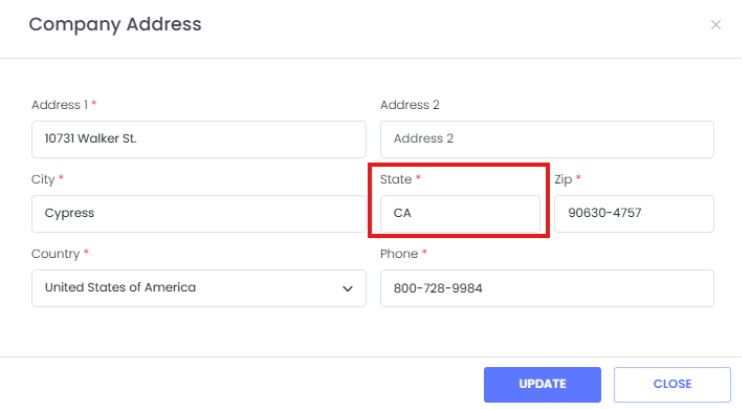742x409 pixels.
Task: Click the State label text
Action: 395,179
